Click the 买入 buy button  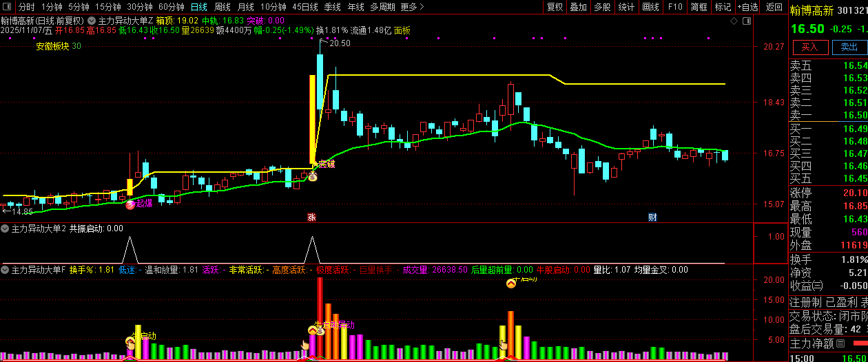809,47
